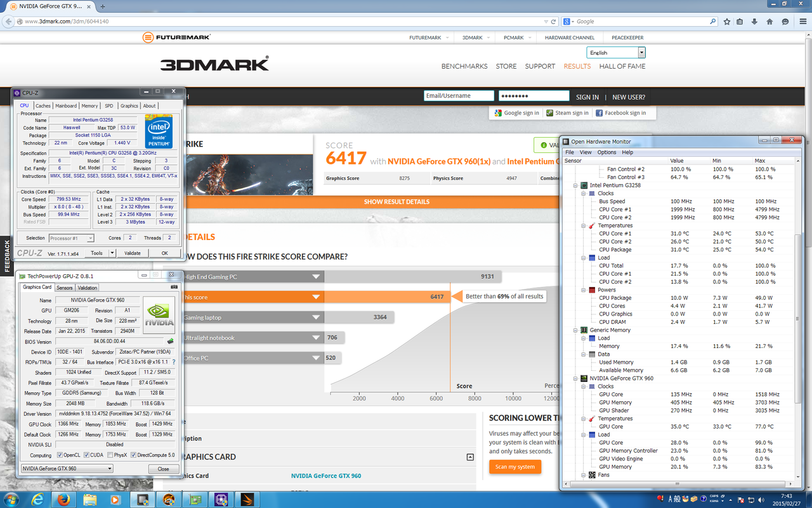
Task: Switch to the GPU-Z green card taskbar icon
Action: (194, 499)
